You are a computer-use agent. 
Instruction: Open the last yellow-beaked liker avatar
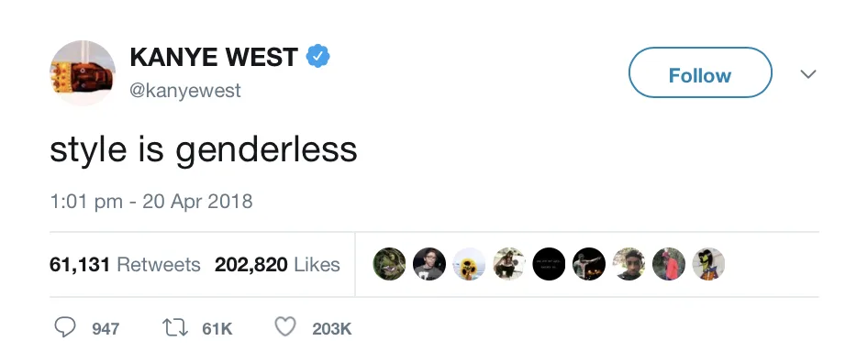(708, 264)
